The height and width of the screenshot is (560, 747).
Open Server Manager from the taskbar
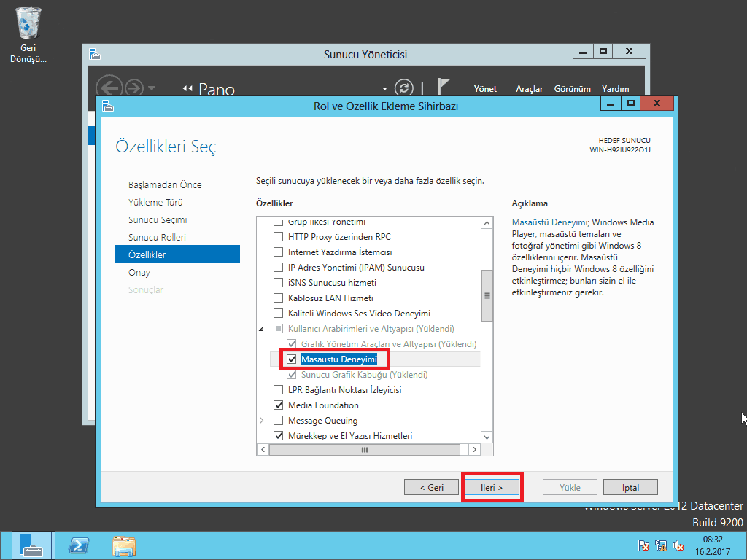point(31,545)
